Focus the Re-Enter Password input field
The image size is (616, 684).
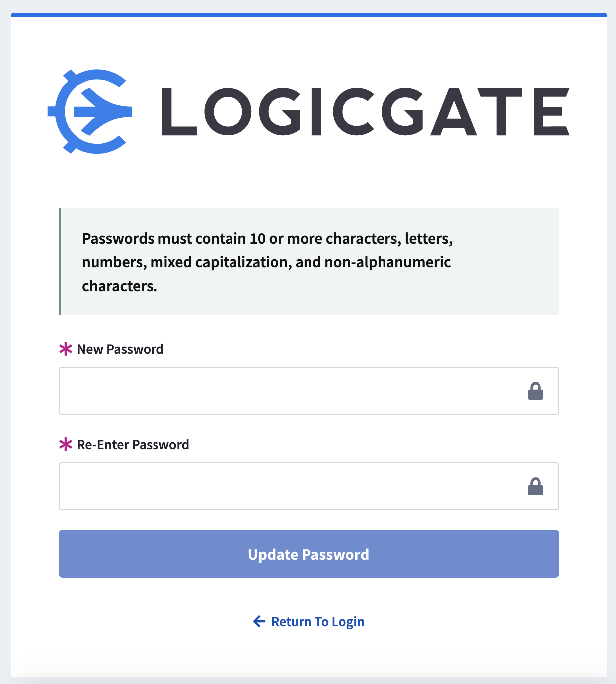[x=309, y=486]
